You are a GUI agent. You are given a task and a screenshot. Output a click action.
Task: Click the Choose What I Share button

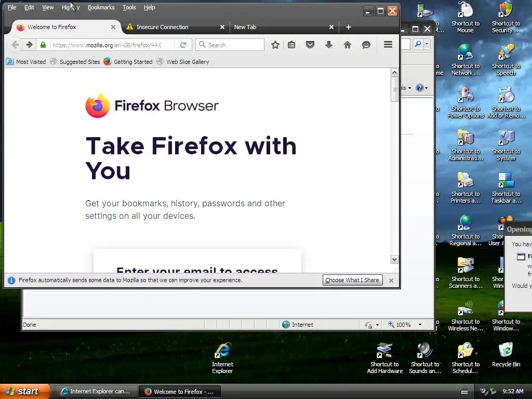click(353, 280)
